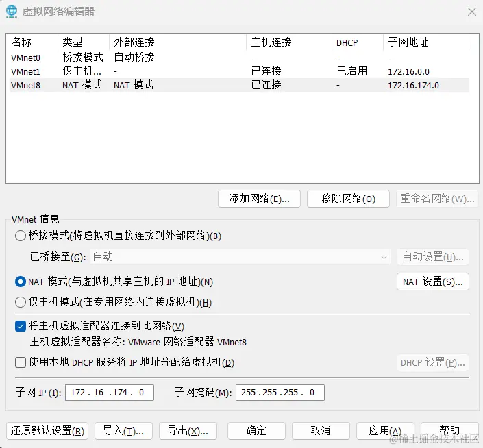Click 已连接 cell in VMnet1 row

[266, 71]
